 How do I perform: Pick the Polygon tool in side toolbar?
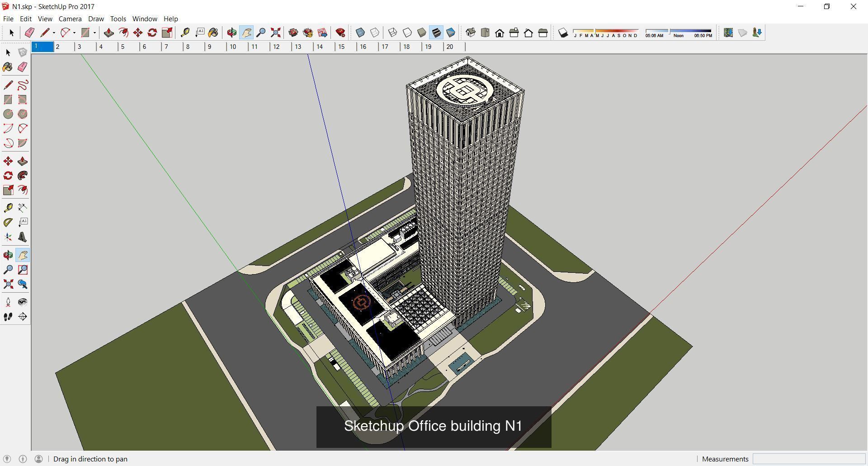pyautogui.click(x=23, y=114)
